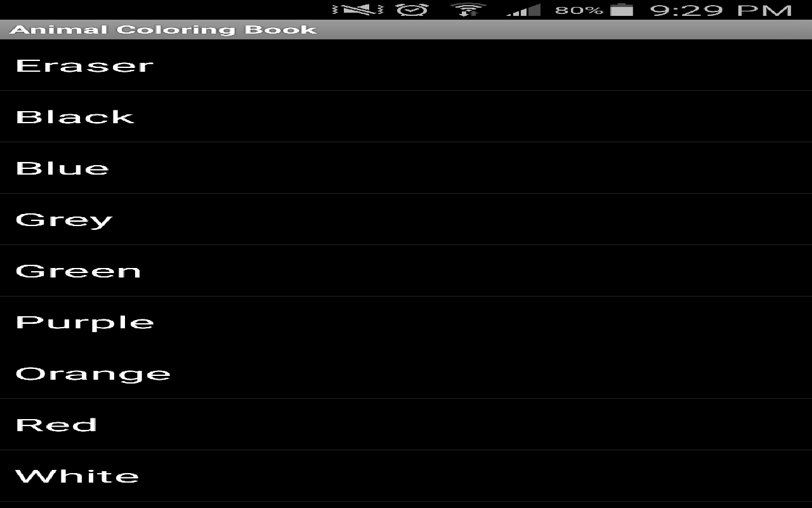Select White at the list bottom
812x508 pixels.
(x=406, y=476)
